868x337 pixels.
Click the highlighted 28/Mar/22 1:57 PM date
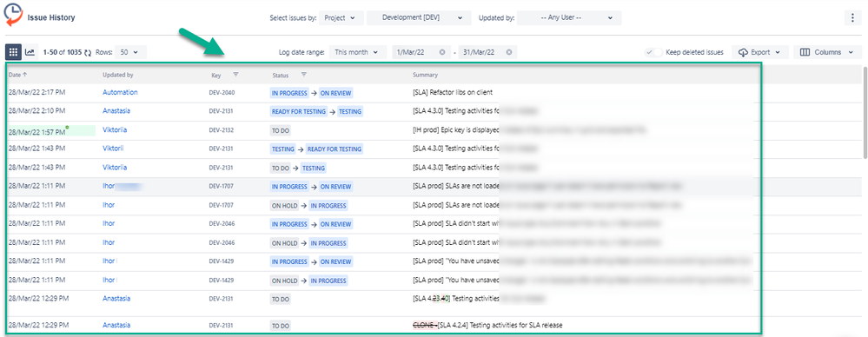[36, 132]
